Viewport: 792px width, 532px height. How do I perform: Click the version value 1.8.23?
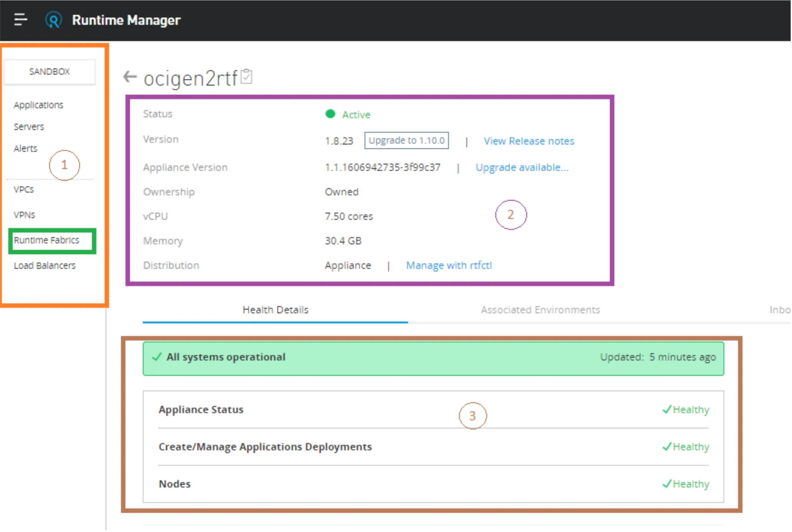339,141
